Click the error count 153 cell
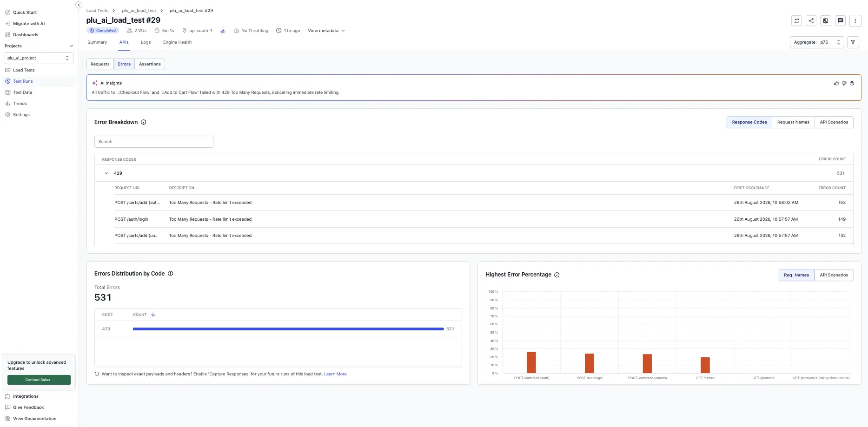868x427 pixels. coord(842,203)
